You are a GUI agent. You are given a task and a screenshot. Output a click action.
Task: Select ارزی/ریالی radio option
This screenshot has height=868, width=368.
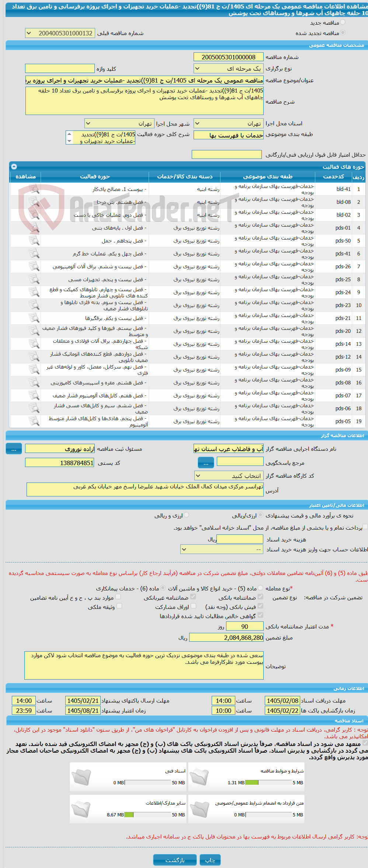click(x=260, y=515)
